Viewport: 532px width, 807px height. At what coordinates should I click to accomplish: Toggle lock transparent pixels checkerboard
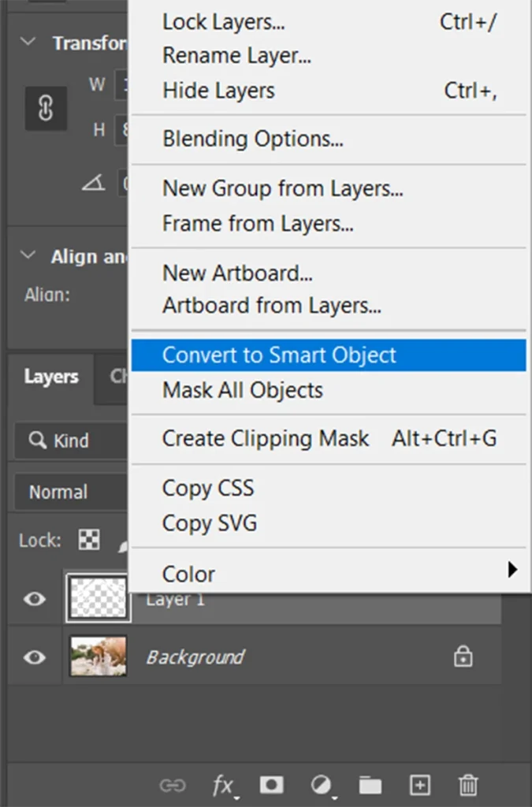pyautogui.click(x=89, y=541)
